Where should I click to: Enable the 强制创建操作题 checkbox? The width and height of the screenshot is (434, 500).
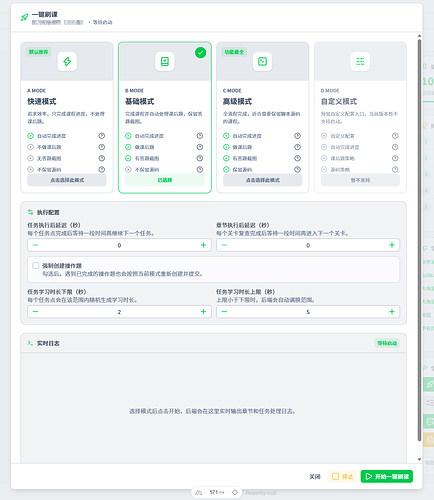35,265
